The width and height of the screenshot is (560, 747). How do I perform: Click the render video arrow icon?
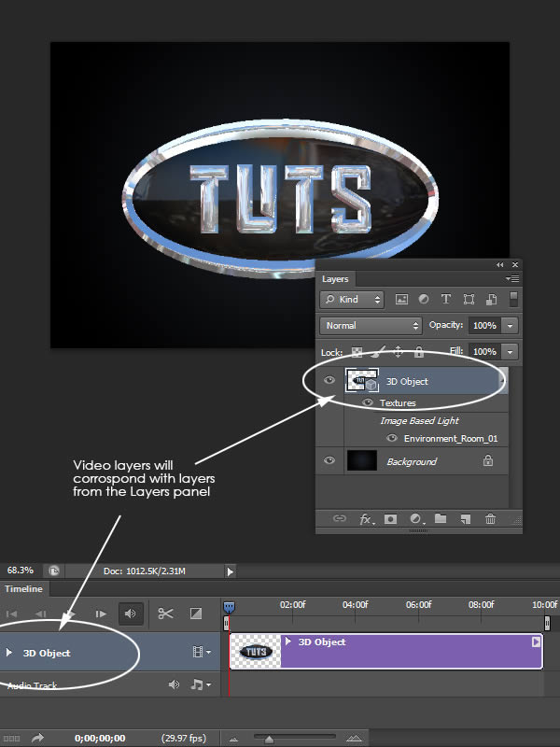coord(37,738)
